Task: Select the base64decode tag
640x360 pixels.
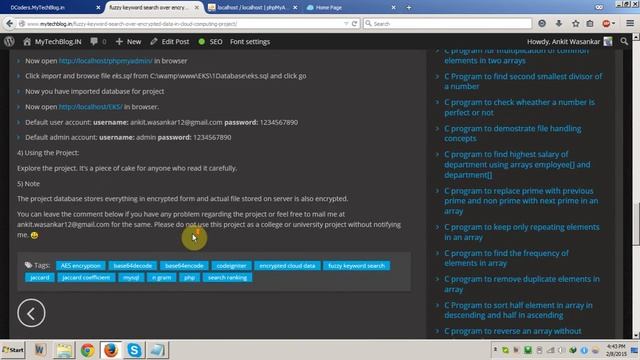Action: [133, 266]
